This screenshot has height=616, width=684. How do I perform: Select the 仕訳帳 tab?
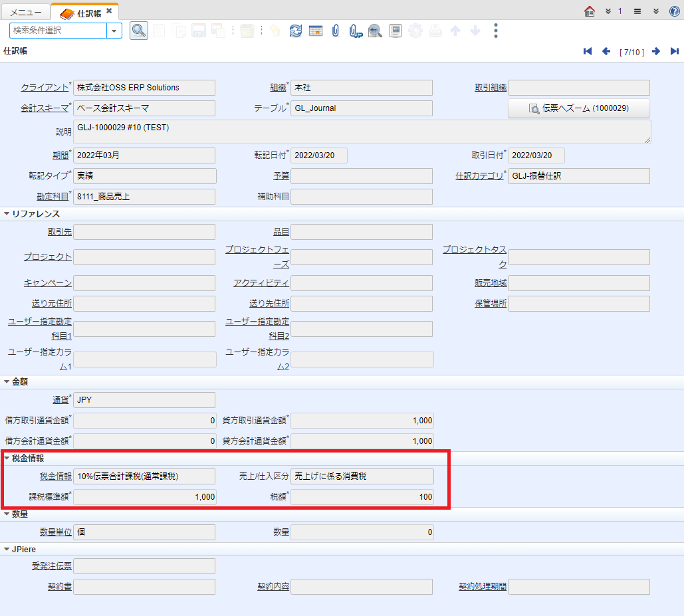[x=84, y=13]
